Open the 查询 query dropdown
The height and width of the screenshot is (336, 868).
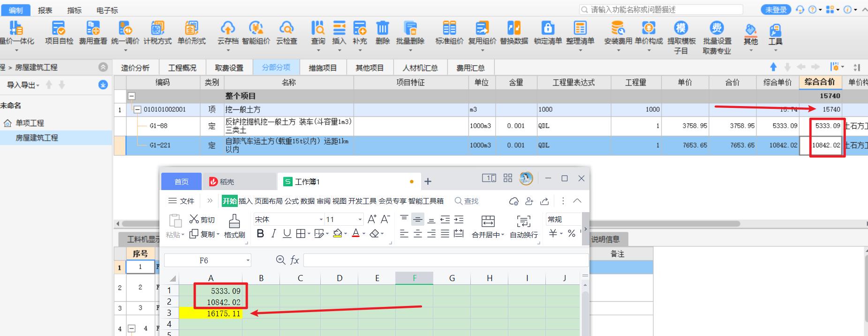pos(318,51)
